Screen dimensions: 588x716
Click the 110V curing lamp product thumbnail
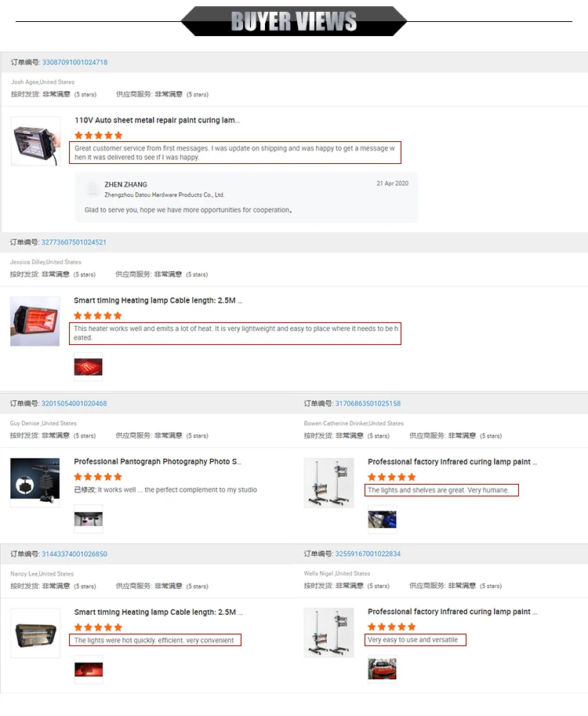point(35,141)
